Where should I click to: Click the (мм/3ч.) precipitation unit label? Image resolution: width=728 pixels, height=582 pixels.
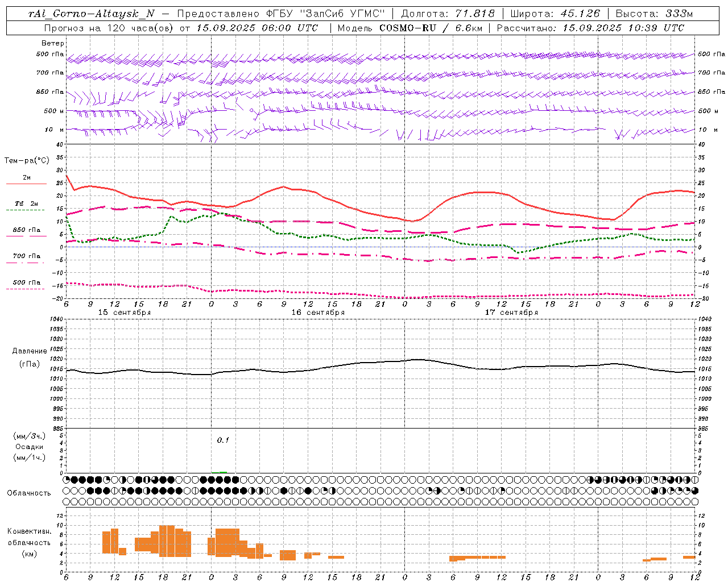[30, 436]
